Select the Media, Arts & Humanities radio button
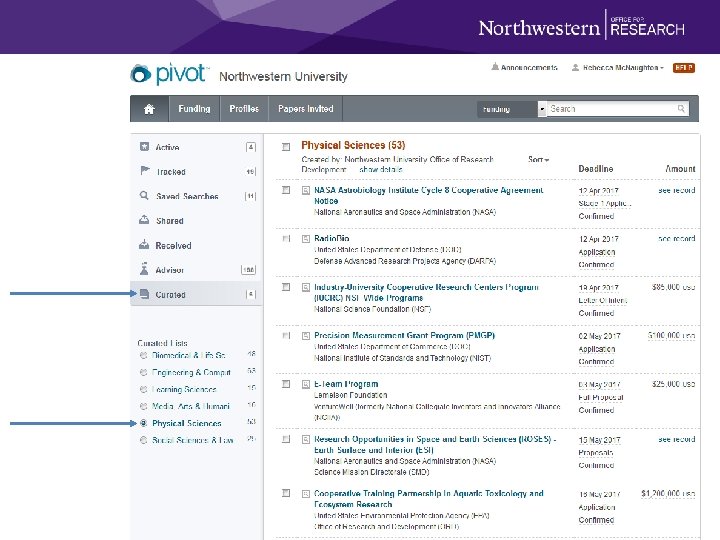720x540 pixels. point(144,406)
